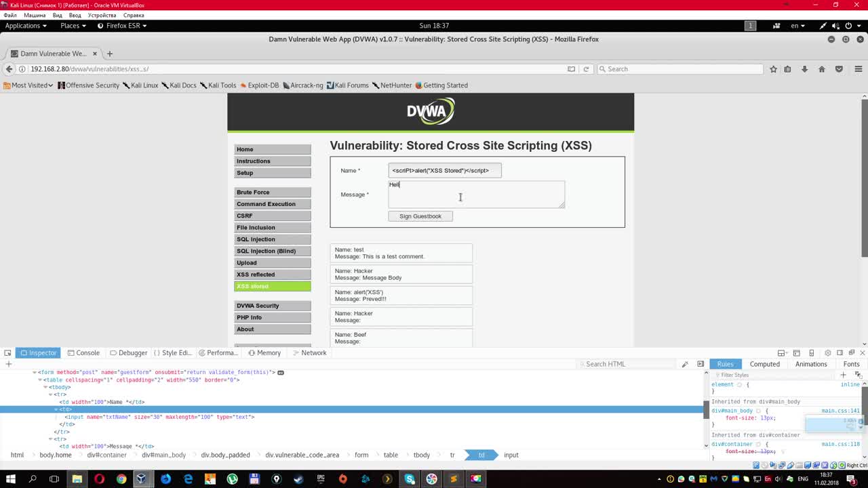Collapse the tbody node in HTML tree
This screenshot has width=868, height=488.
tap(45, 387)
